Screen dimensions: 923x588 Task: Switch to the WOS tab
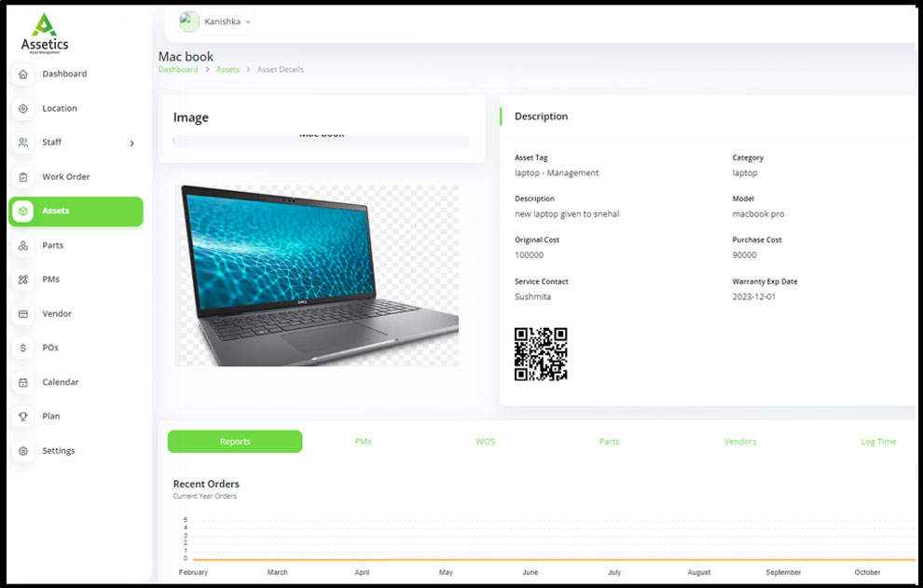tap(485, 442)
